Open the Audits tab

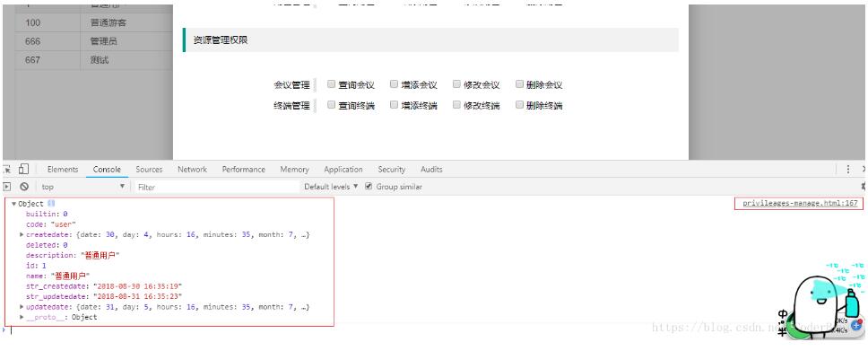tap(431, 170)
